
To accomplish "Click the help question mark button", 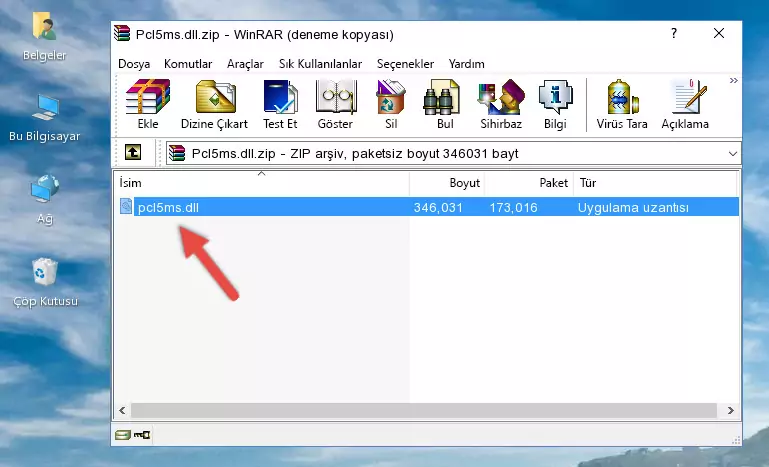I will coord(674,33).
